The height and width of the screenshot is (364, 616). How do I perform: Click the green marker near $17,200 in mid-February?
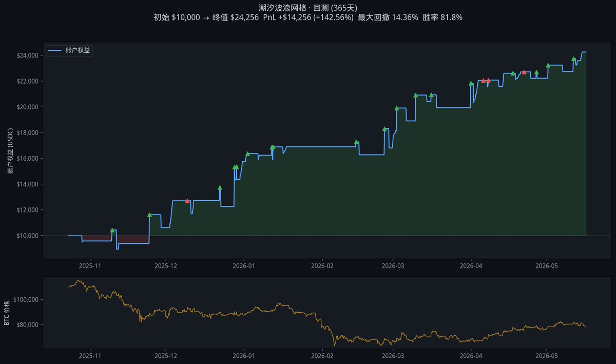tap(356, 142)
